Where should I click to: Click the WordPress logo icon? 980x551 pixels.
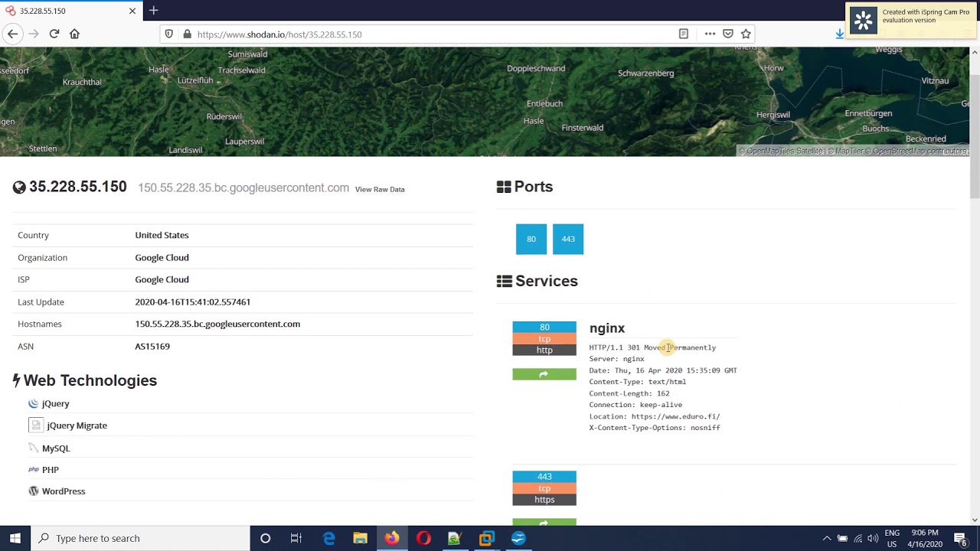[x=34, y=491]
